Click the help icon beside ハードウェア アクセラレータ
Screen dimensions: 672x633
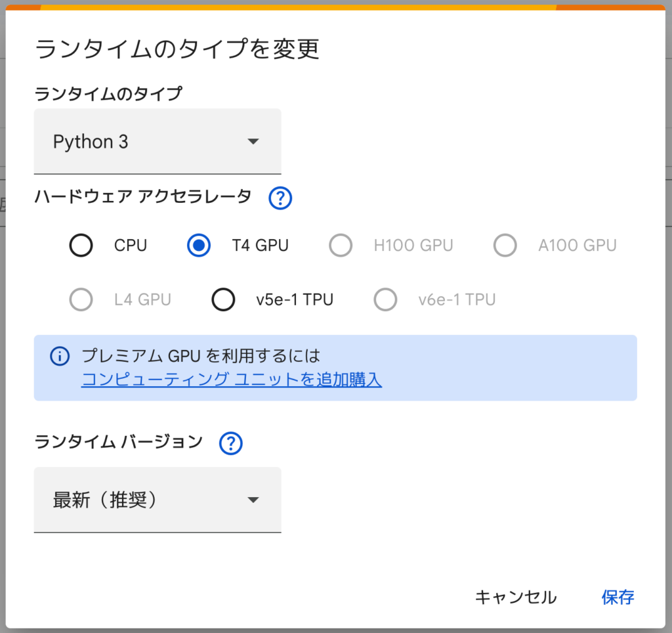tap(280, 198)
